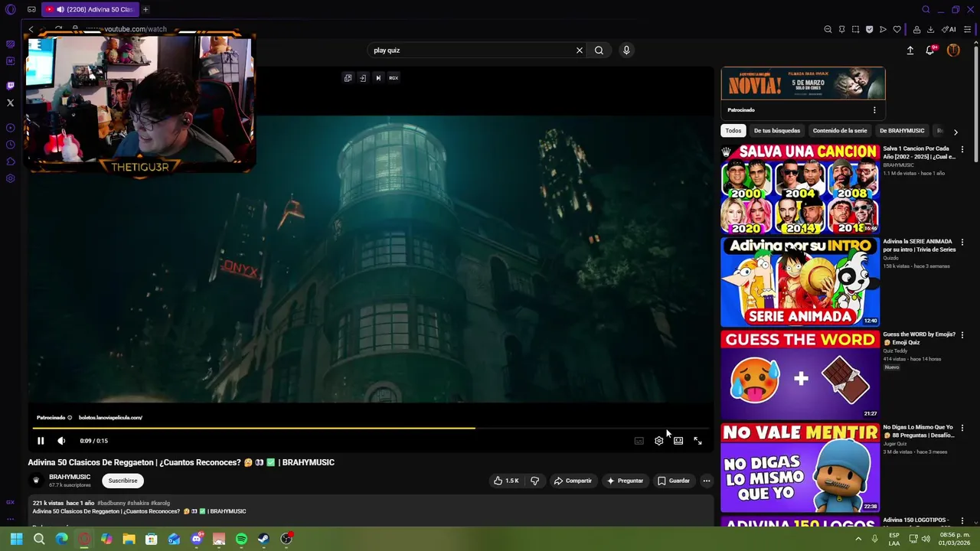Open the browser AI button

949,29
